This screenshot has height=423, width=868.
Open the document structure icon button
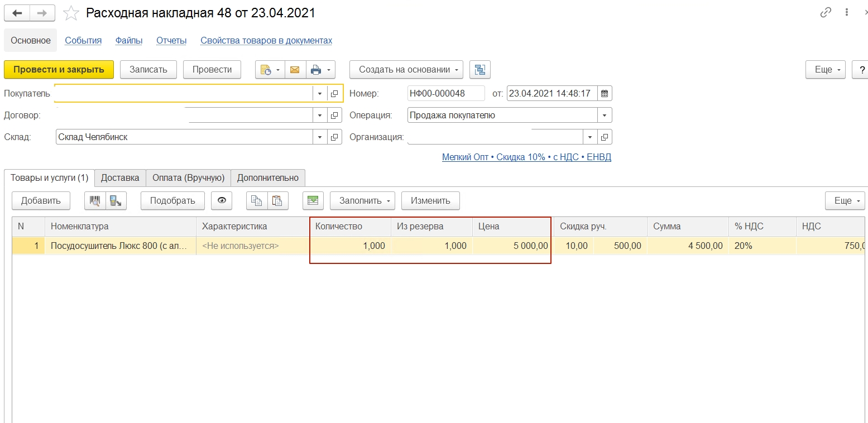[x=479, y=70]
